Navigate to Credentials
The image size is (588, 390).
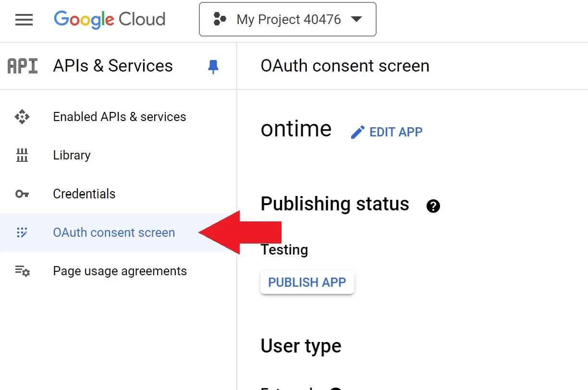point(84,194)
